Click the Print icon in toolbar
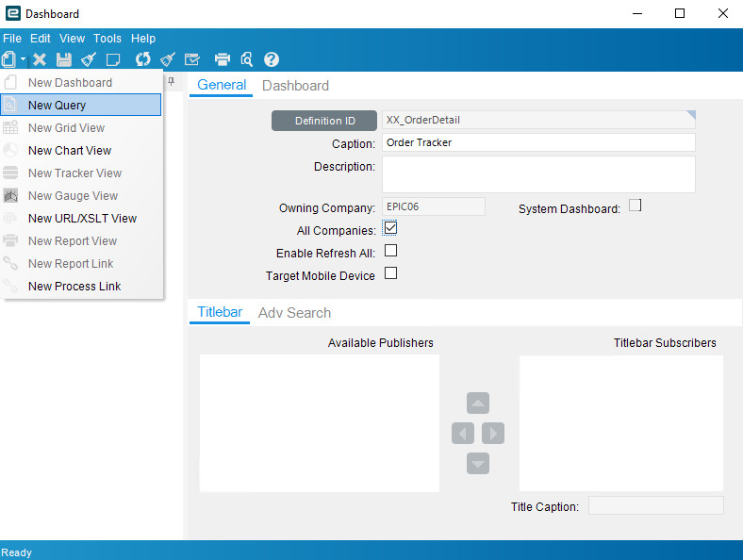 [223, 59]
